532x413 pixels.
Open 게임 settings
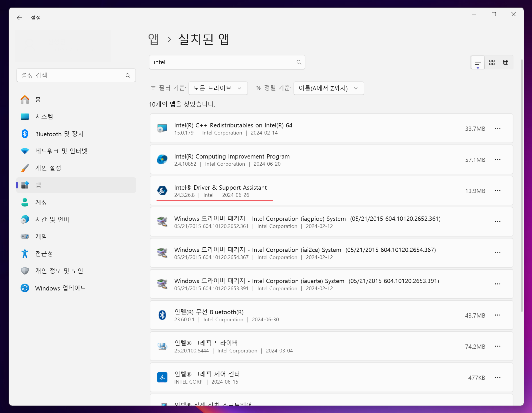76,237
